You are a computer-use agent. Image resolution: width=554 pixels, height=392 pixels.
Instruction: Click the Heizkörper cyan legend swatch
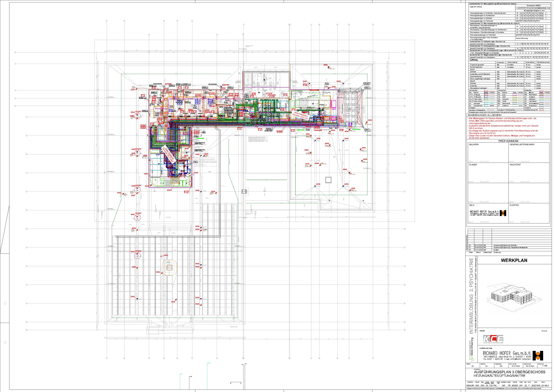click(x=486, y=104)
